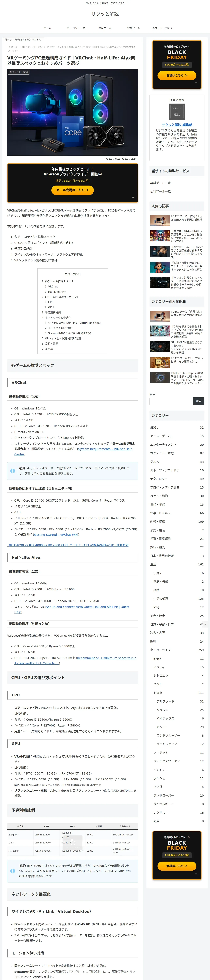This screenshot has width=210, height=980.
Task: Open カテゴリー一覧 in the top navigation
Action: pyautogui.click(x=76, y=28)
